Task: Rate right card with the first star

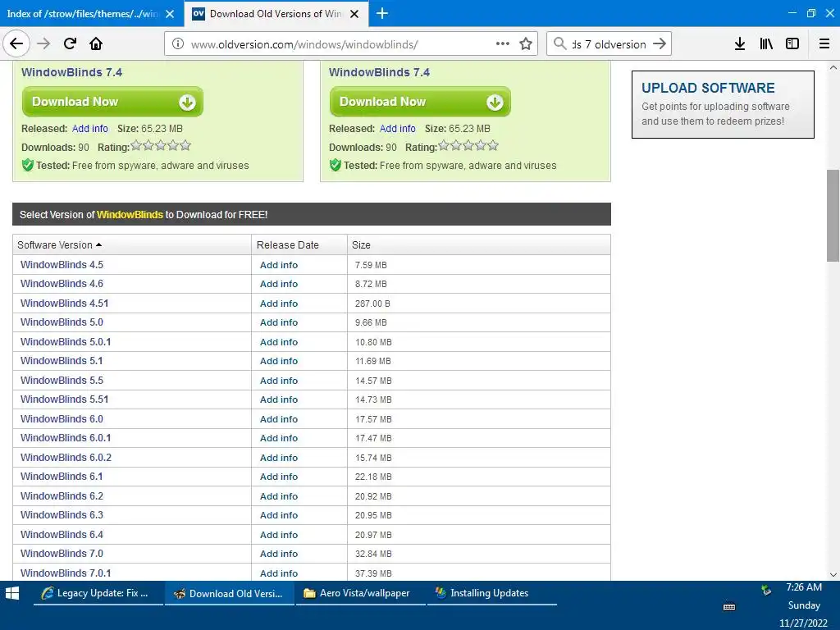Action: point(444,145)
